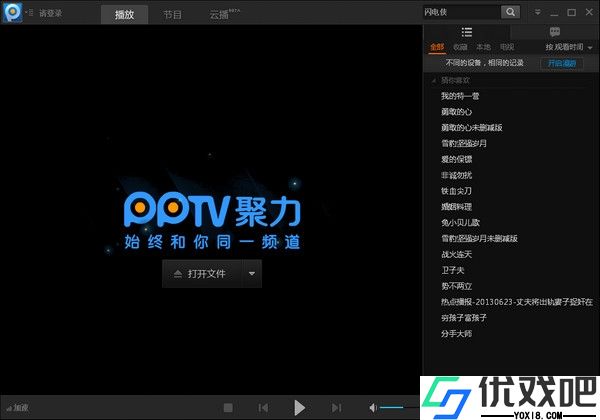Open the 云播 beta tab
The image size is (600, 420).
(224, 15)
